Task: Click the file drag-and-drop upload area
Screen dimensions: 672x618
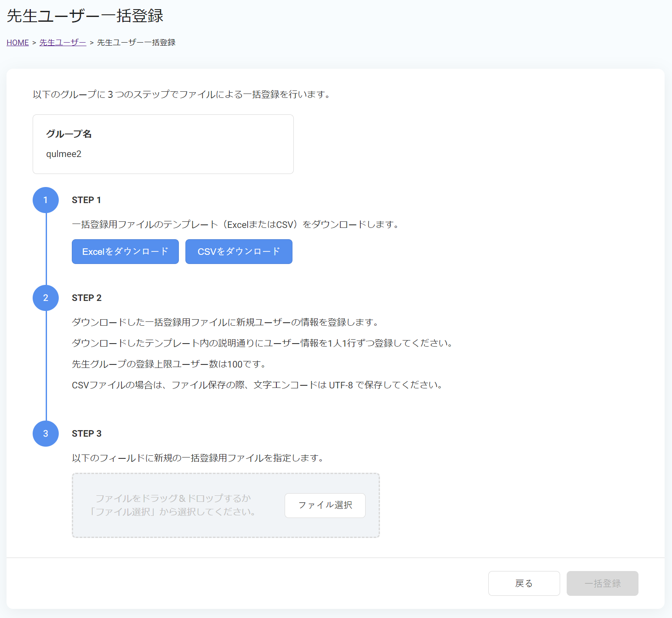Action: click(226, 505)
